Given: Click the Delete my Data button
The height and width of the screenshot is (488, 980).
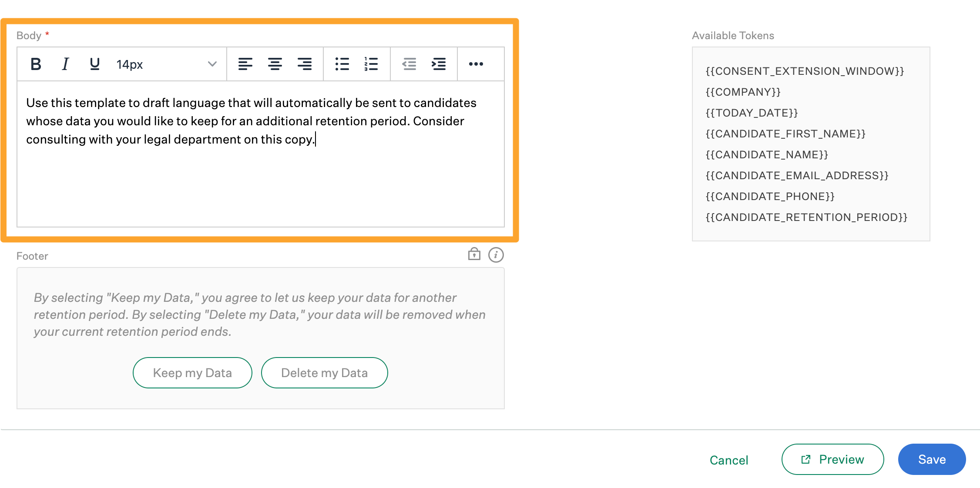Looking at the screenshot, I should click(324, 372).
